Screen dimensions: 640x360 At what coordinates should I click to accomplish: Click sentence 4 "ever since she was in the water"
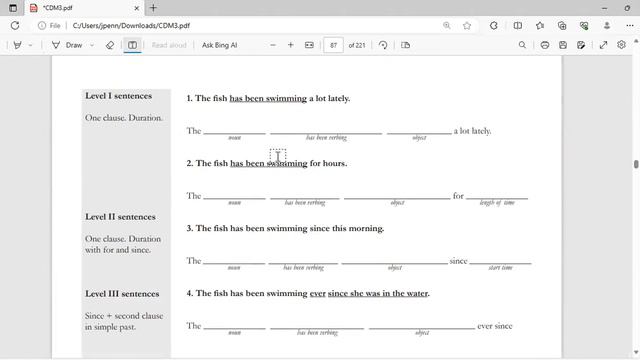point(369,293)
